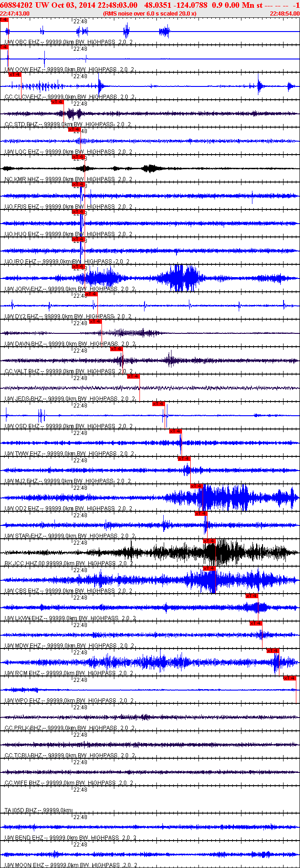Screen dimensions: 300x868
Task: Click the RMS noise scaling note
Action: (150, 14)
